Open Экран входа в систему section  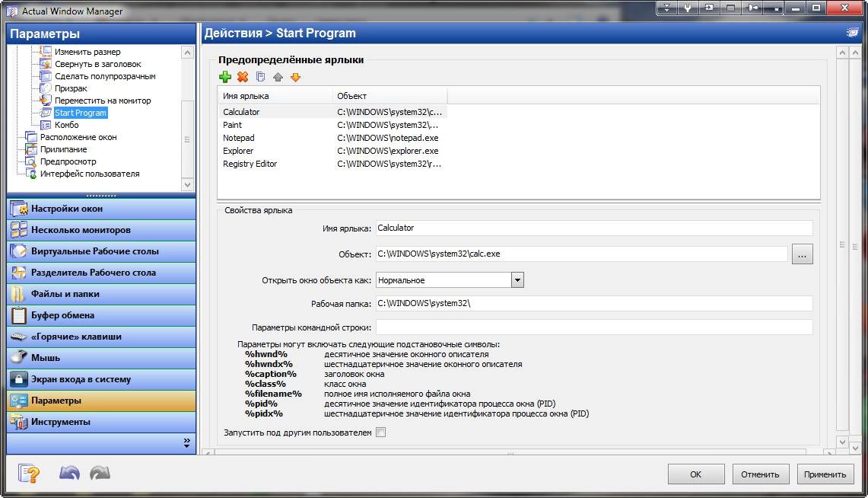point(101,379)
